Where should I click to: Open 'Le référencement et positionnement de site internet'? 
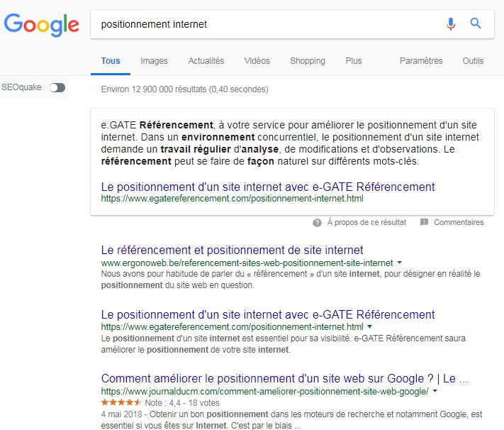232,250
